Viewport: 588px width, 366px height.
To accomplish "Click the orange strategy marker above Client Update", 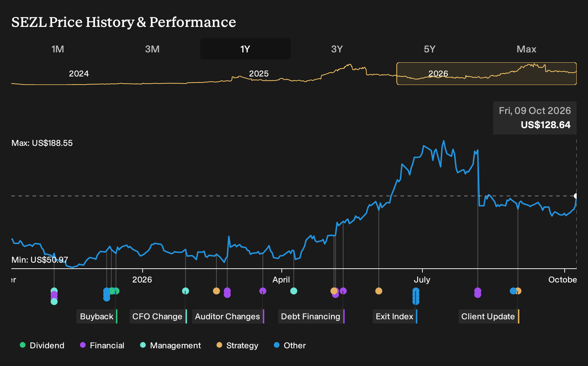I will 518,291.
